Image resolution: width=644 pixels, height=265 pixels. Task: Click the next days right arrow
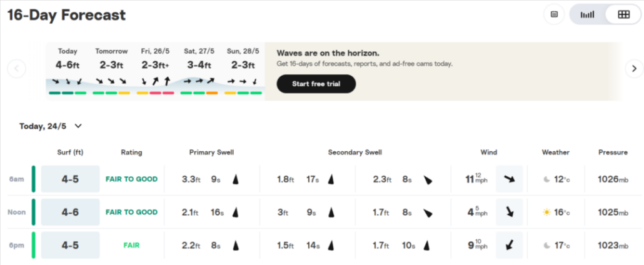634,69
